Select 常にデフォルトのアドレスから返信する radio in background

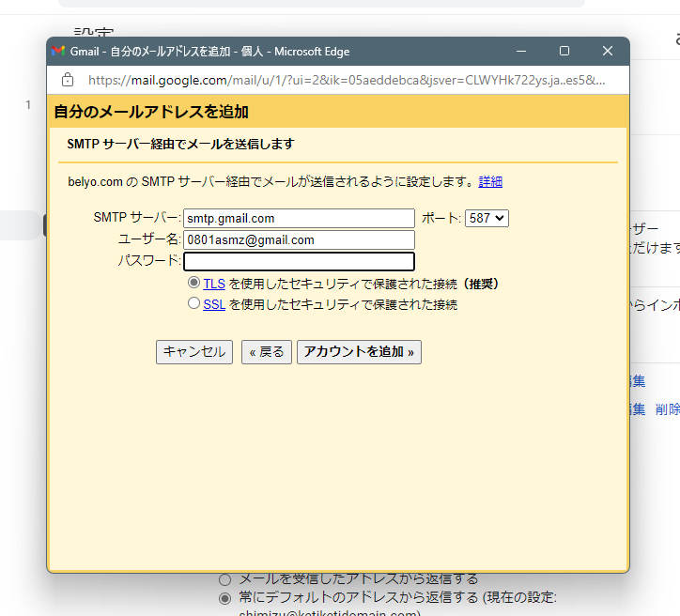tap(225, 599)
